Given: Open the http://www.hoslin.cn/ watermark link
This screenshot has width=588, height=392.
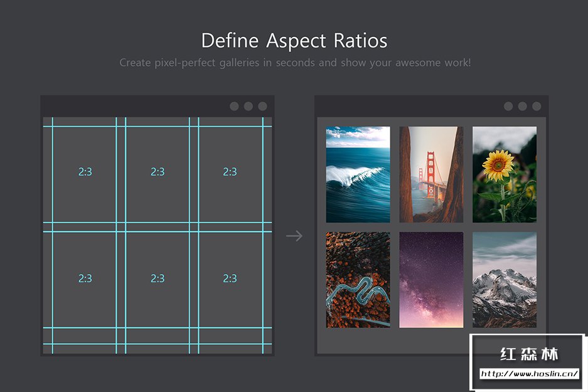Looking at the screenshot, I should (x=529, y=374).
